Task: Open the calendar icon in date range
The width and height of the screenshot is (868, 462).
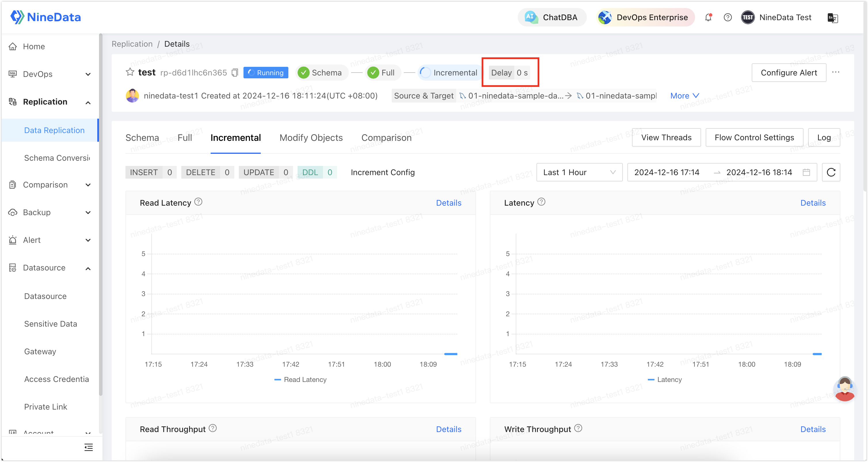Action: [x=806, y=172]
